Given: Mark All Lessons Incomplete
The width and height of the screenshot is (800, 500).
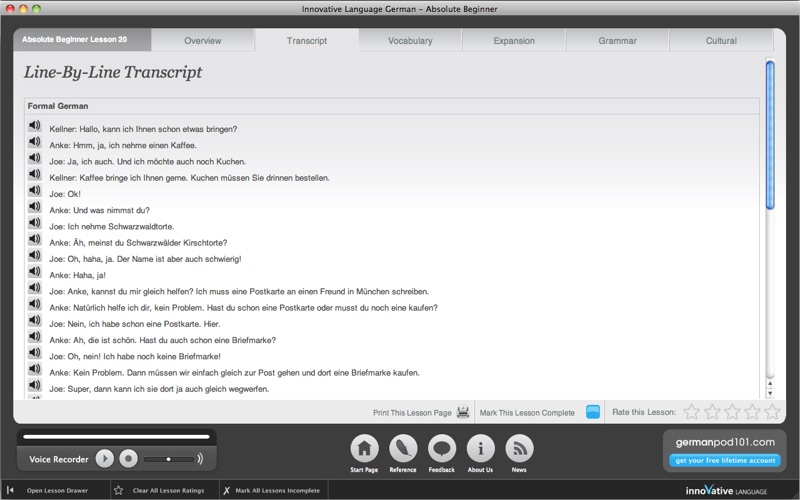Looking at the screenshot, I should pos(277,490).
